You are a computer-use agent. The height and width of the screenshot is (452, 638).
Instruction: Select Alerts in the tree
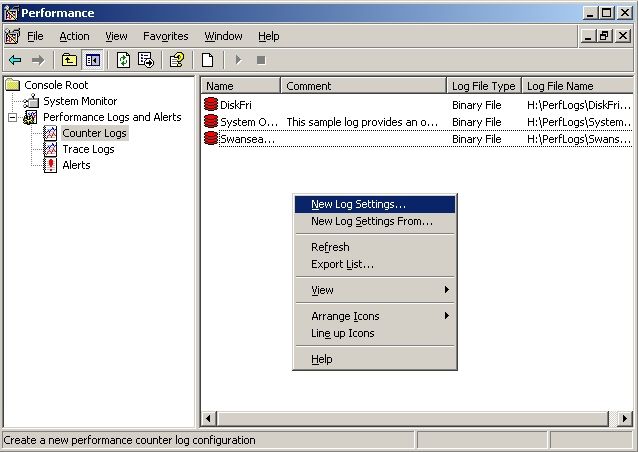pos(76,165)
